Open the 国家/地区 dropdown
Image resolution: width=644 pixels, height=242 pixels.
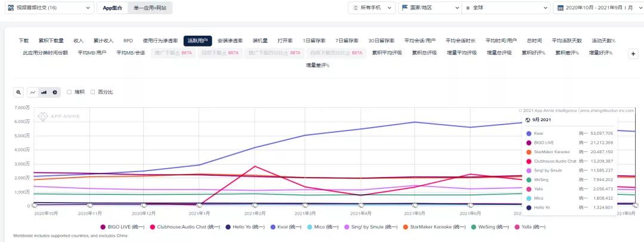click(430, 8)
